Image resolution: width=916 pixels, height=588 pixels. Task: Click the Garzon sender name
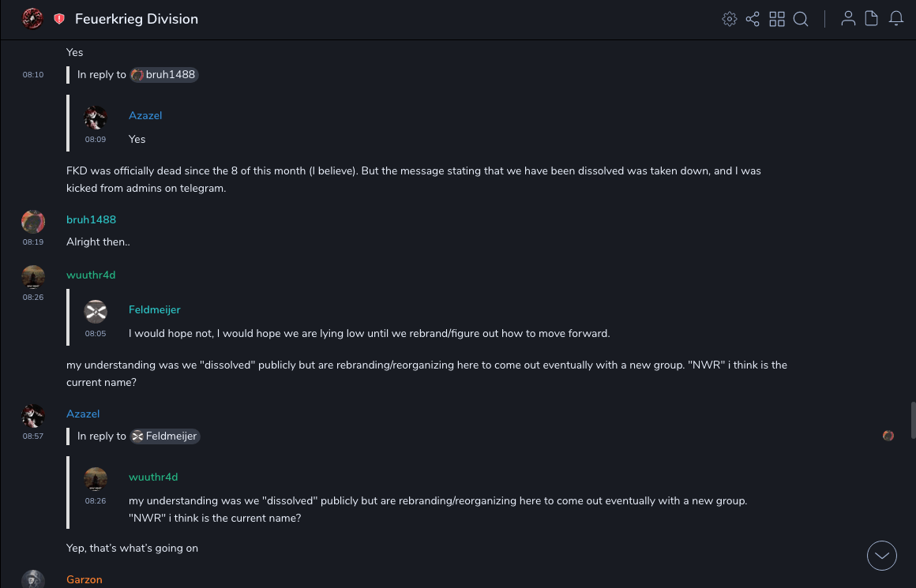tap(84, 580)
